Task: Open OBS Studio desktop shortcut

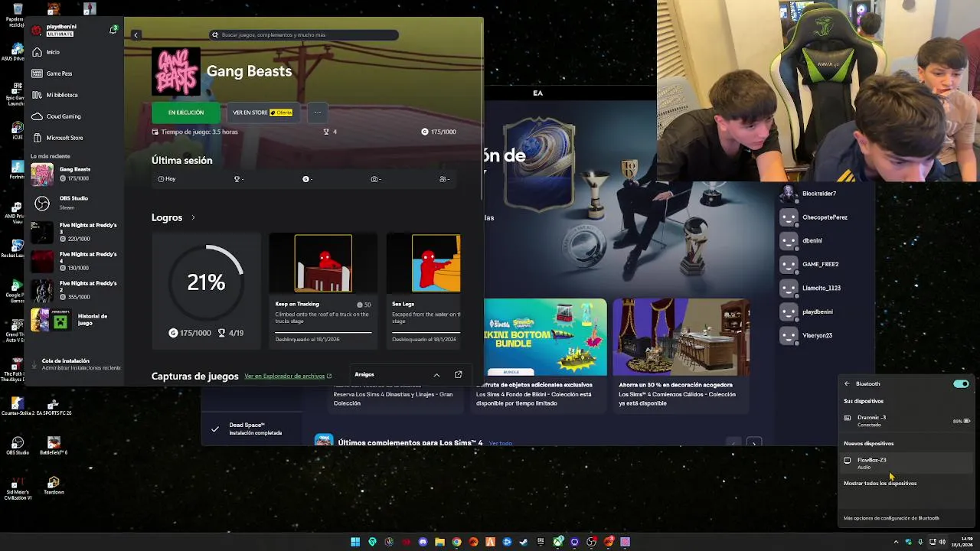Action: click(x=18, y=446)
